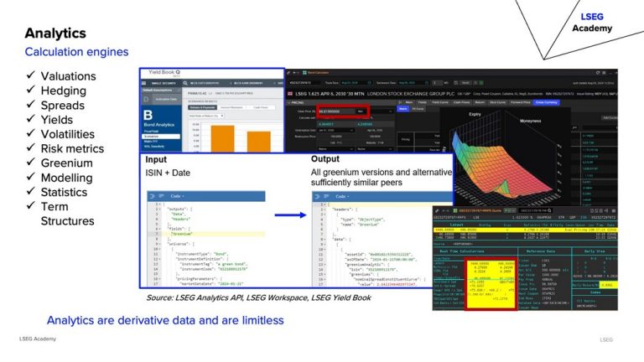Open the Cash Flows tab in Yield Book
This screenshot has width=644, height=362.
(x=261, y=107)
